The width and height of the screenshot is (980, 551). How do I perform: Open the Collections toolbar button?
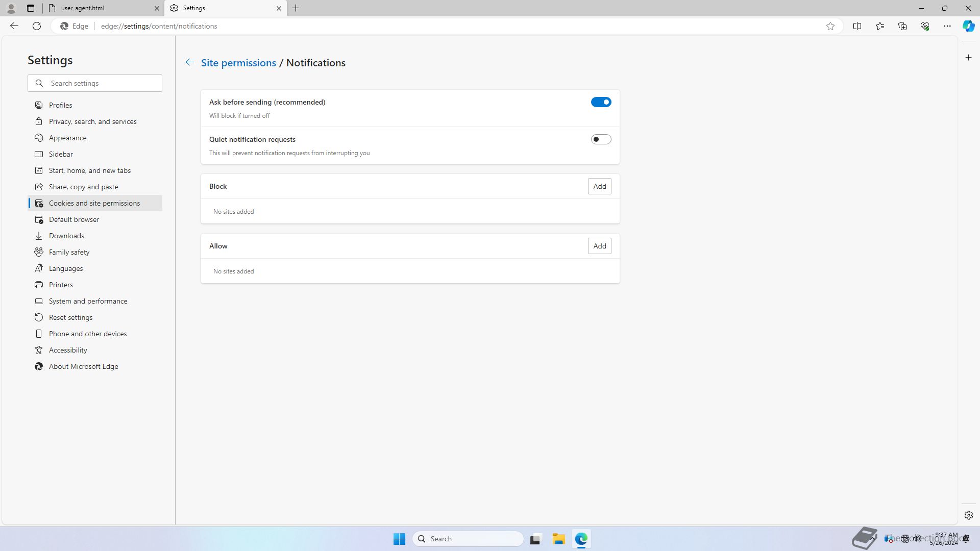(x=902, y=26)
